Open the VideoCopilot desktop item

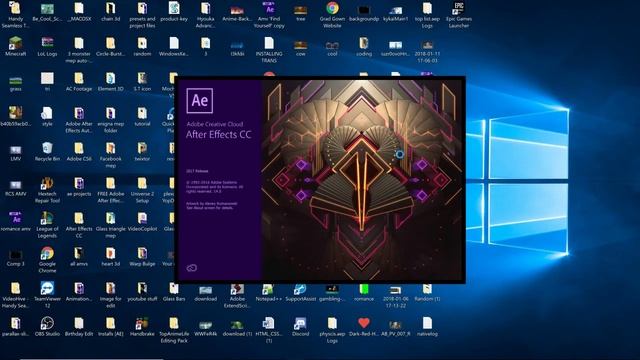142,221
